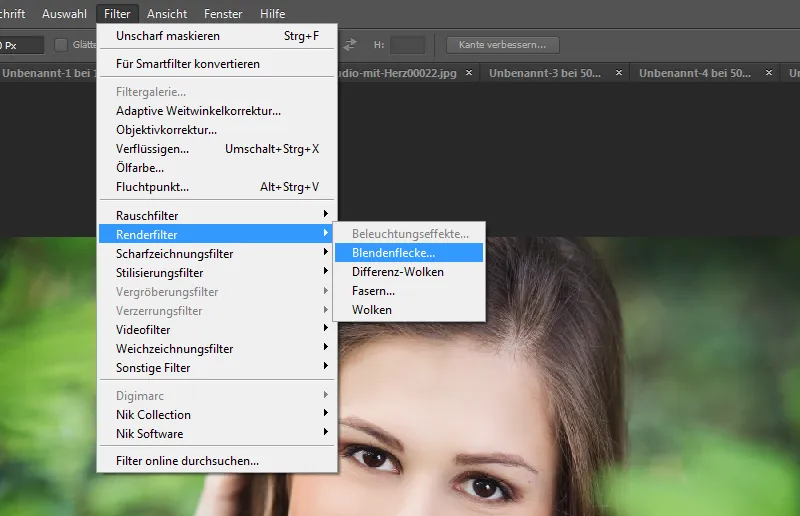Select Differenz-Wolken render filter
Viewport: 800px width, 516px height.
tap(409, 272)
